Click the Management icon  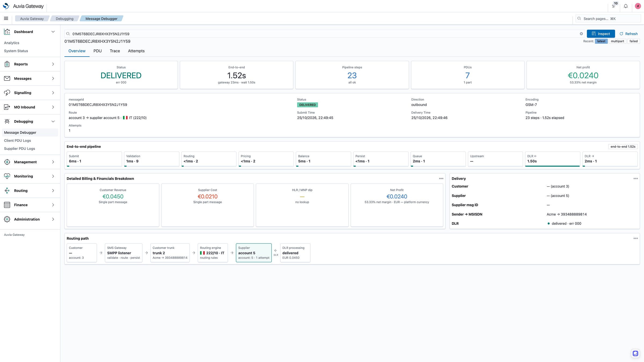[7, 162]
